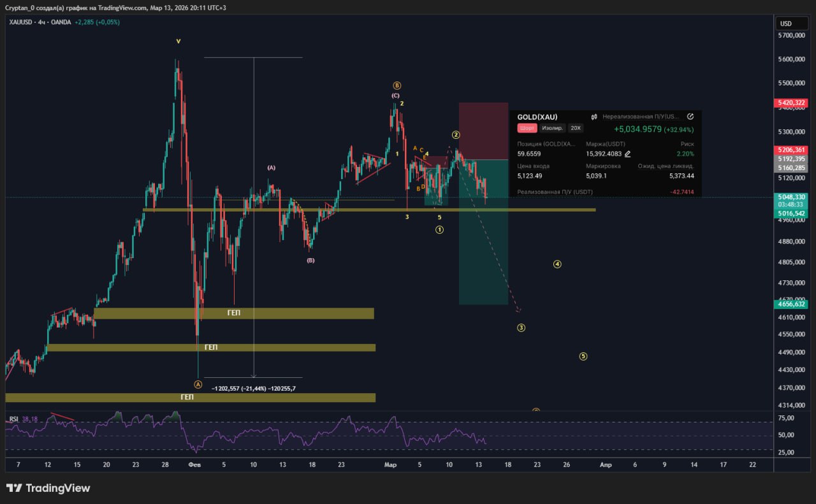Click the GOLD(XAU) position title

point(537,117)
